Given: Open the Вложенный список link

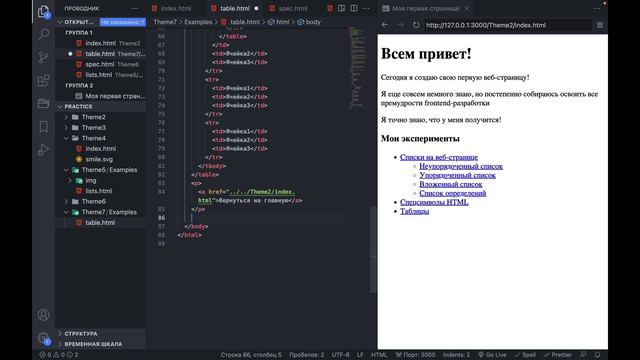Looking at the screenshot, I should pyautogui.click(x=451, y=184).
